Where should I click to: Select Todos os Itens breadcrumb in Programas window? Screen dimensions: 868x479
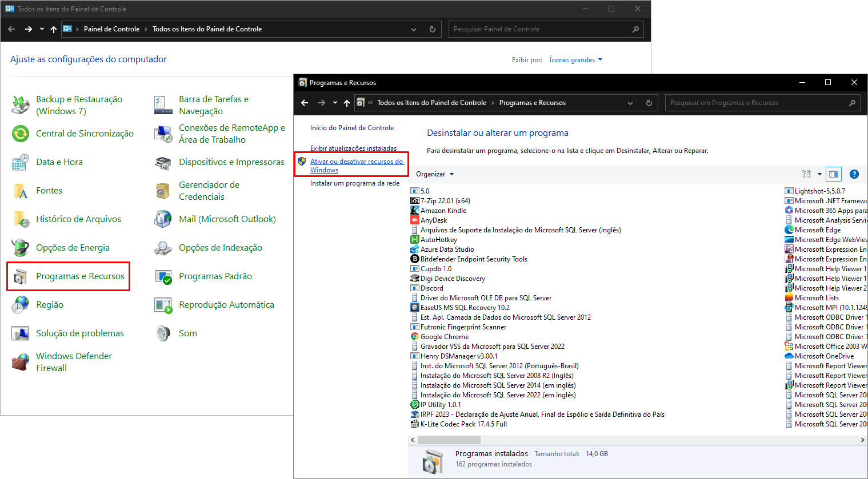click(431, 103)
